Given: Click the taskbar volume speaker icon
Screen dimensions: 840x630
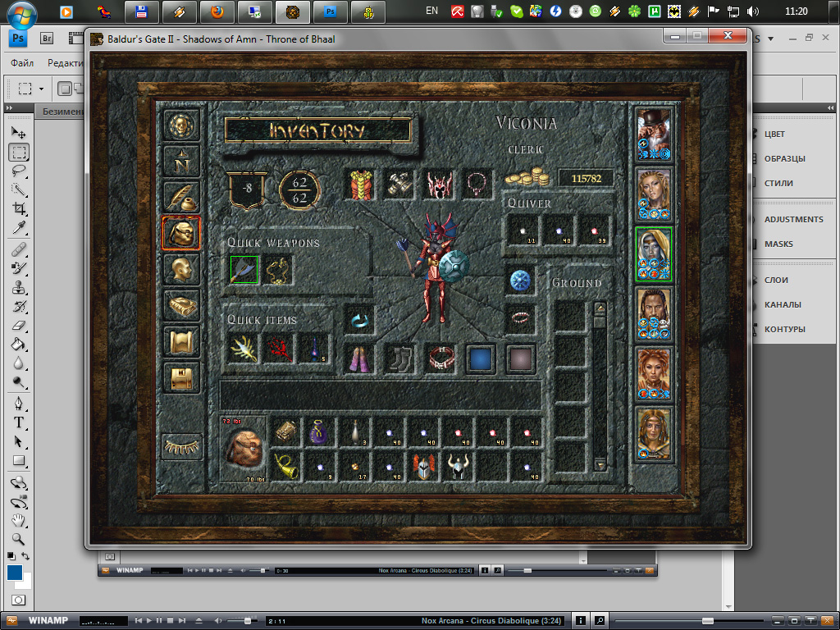Looking at the screenshot, I should (753, 11).
